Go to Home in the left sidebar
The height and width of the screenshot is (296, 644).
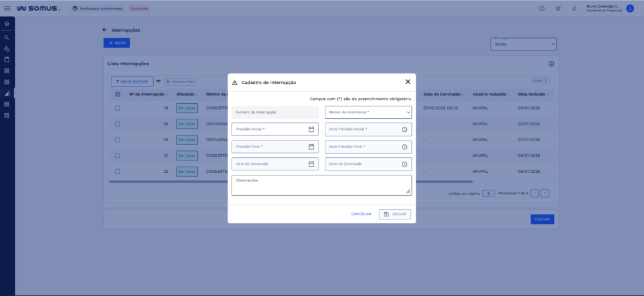coord(7,24)
